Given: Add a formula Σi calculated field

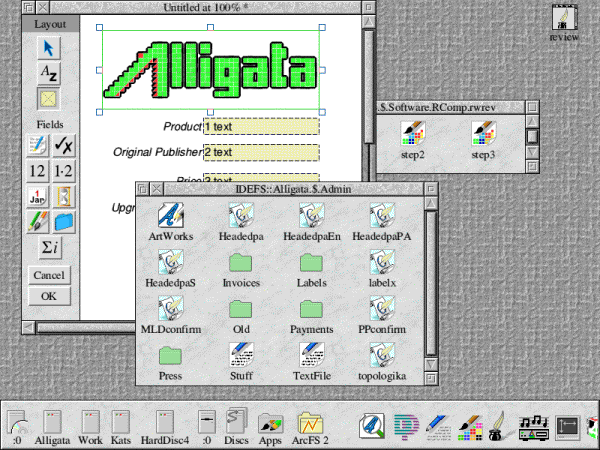Looking at the screenshot, I should [x=48, y=246].
